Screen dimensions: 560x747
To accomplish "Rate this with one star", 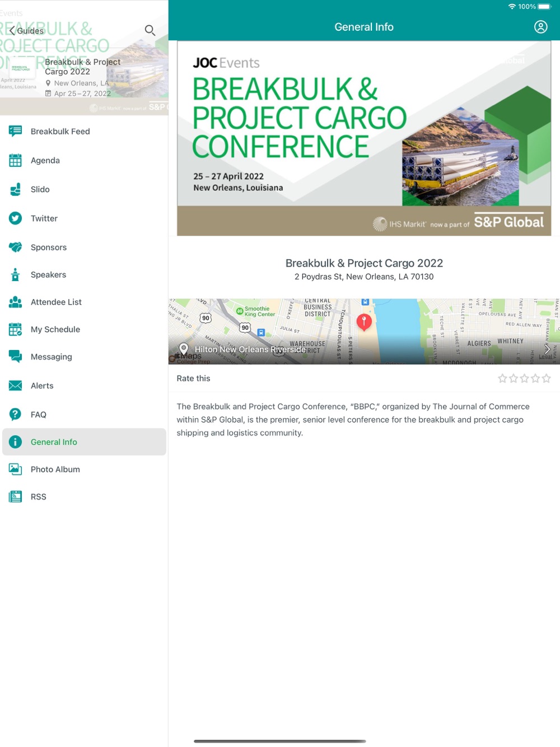I will [x=502, y=379].
